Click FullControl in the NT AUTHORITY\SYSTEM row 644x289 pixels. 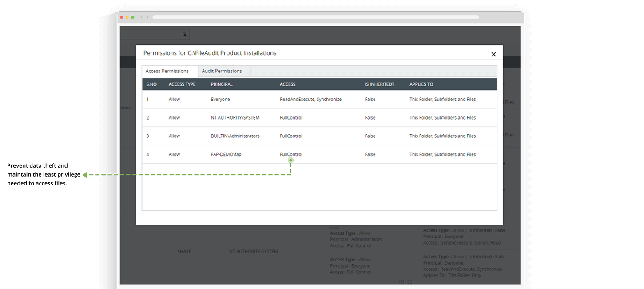pos(291,118)
